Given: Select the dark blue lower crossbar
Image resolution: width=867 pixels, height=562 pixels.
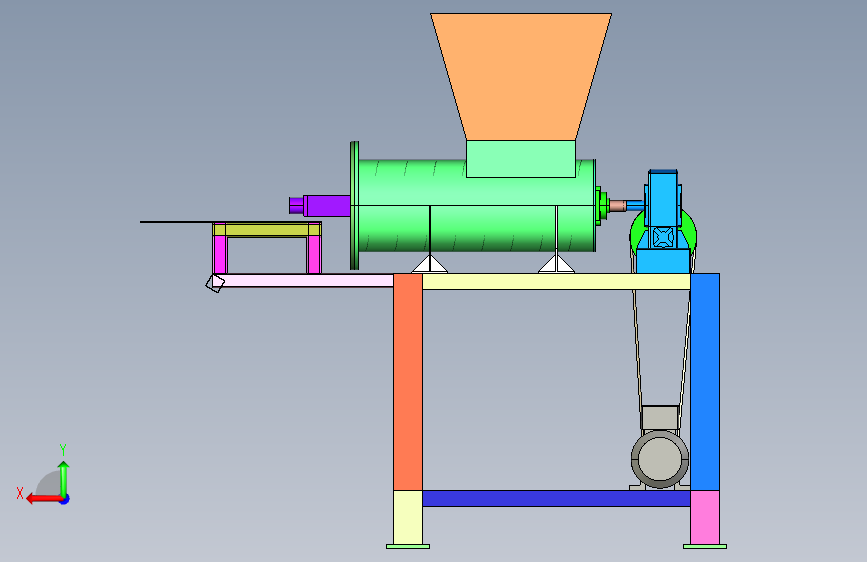Looking at the screenshot, I should pos(556,498).
